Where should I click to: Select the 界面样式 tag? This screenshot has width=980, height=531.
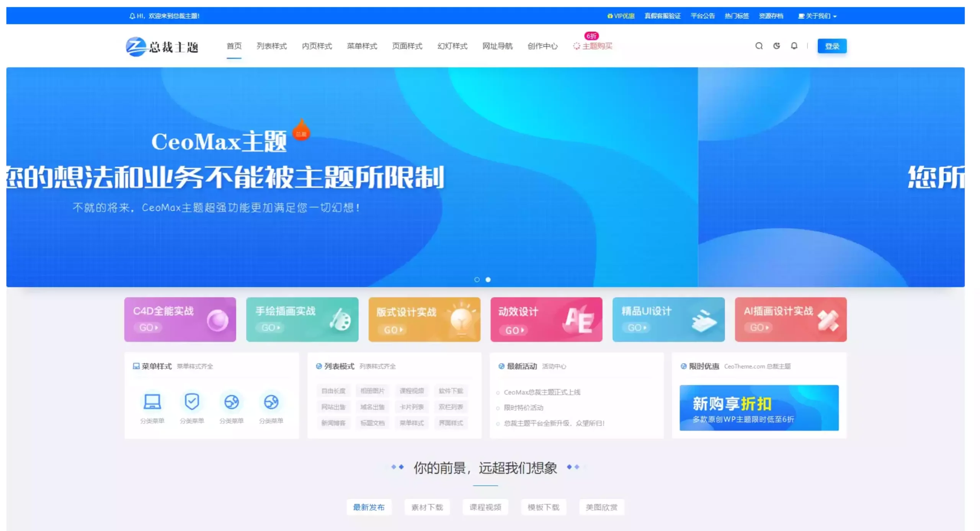pyautogui.click(x=451, y=423)
